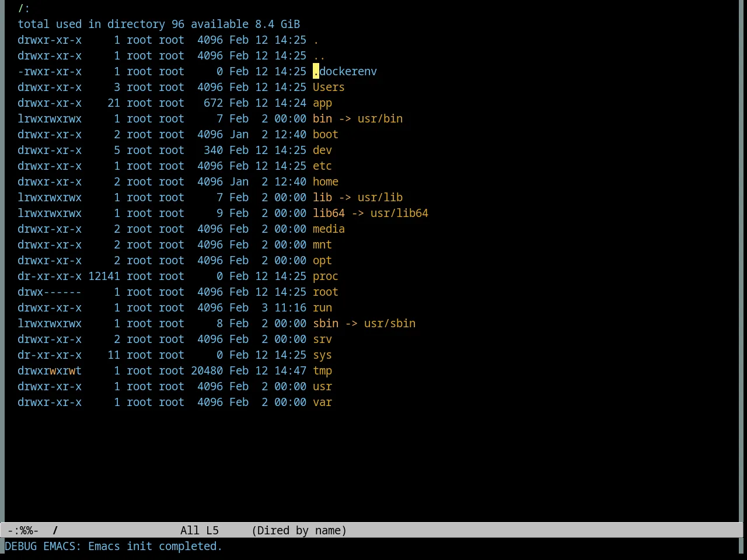Open the etc directory
Viewport: 747px width, 560px height.
tap(322, 166)
